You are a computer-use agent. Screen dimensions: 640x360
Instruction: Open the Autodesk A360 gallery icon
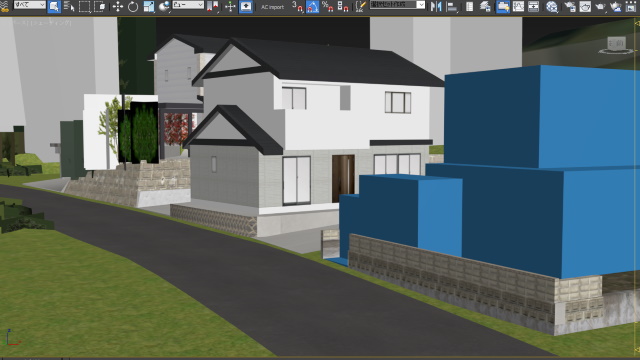tap(631, 7)
